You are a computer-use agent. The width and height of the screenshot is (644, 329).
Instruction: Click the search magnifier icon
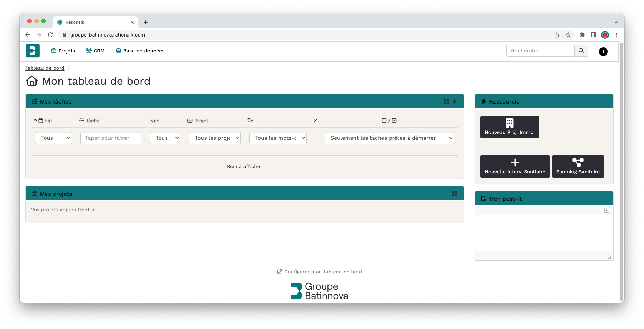581,51
